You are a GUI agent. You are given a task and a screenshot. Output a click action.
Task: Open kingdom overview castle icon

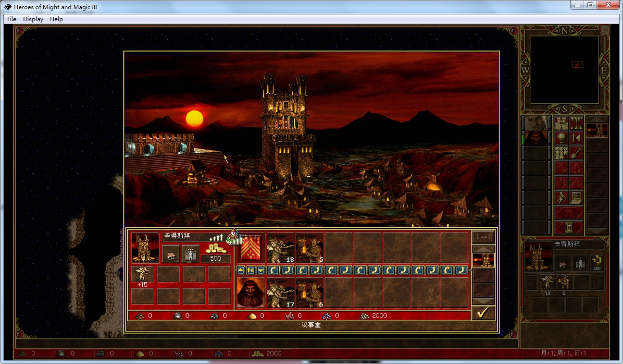pyautogui.click(x=562, y=123)
